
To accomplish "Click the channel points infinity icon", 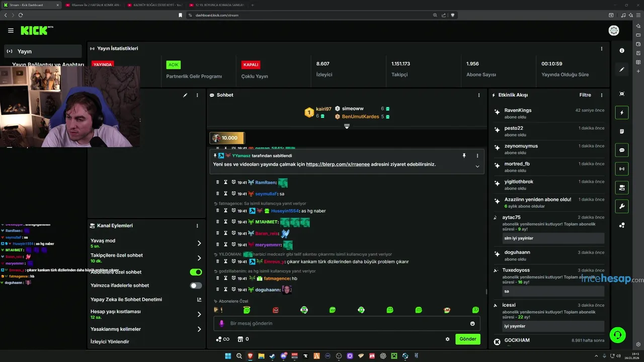I will pyautogui.click(x=222, y=339).
